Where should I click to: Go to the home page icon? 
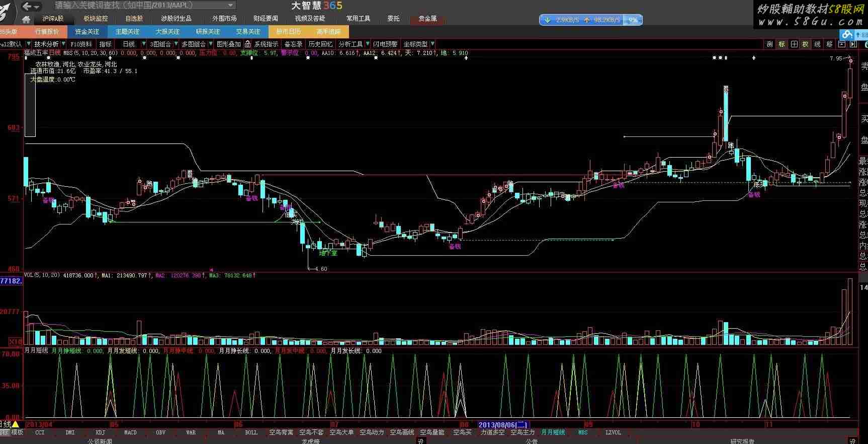(x=26, y=19)
